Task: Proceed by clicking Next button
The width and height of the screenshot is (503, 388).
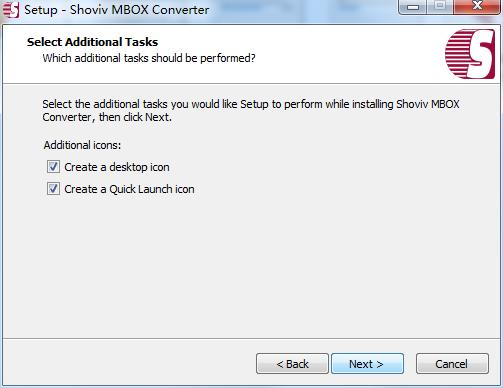Action: coord(367,364)
